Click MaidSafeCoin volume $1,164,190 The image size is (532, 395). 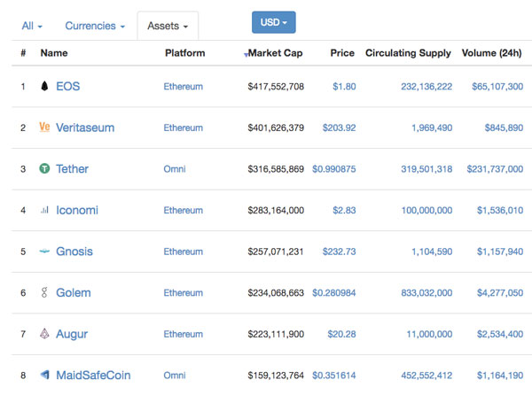tap(500, 375)
